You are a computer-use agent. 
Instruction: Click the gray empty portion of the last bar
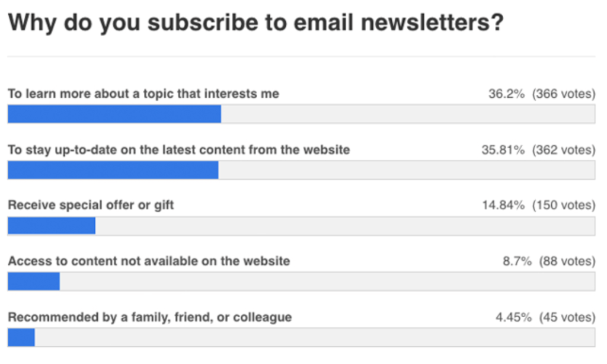tap(315, 337)
